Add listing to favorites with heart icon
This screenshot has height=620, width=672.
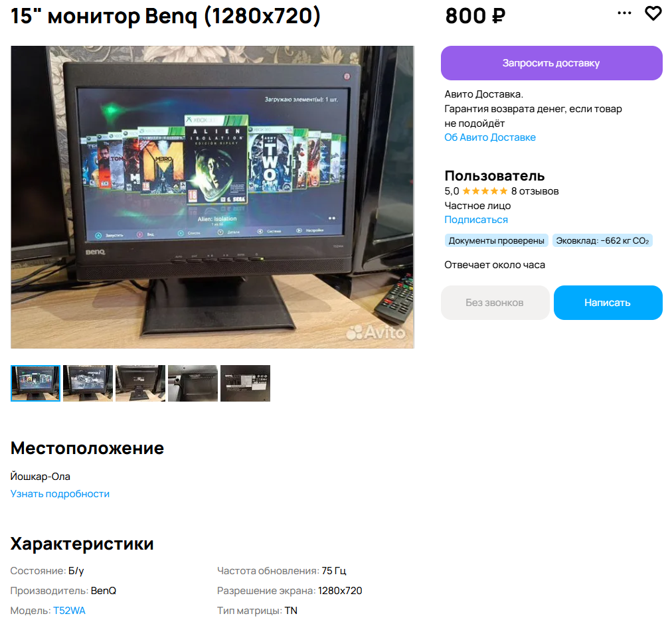point(653,13)
